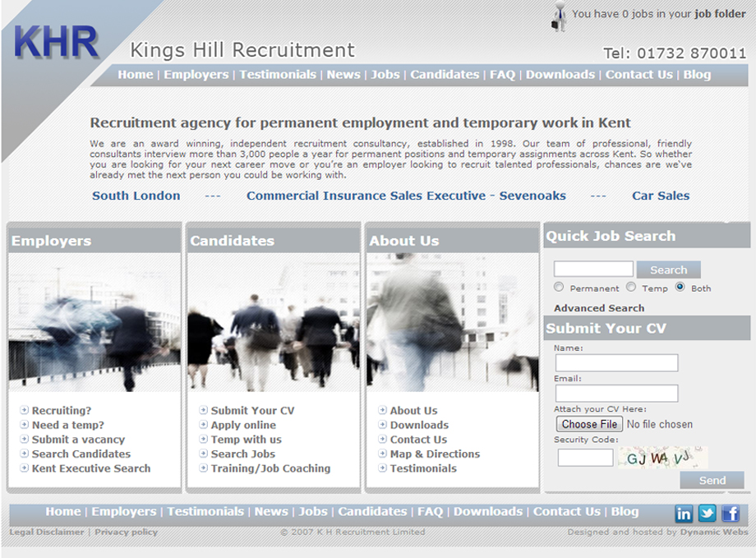
Task: Open Contact Us link in About Us list
Action: tap(418, 440)
